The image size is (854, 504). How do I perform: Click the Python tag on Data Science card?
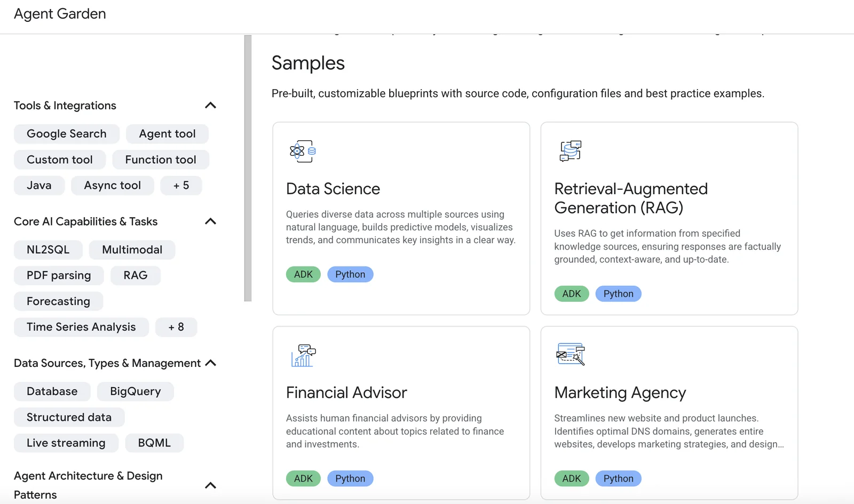[x=350, y=274]
